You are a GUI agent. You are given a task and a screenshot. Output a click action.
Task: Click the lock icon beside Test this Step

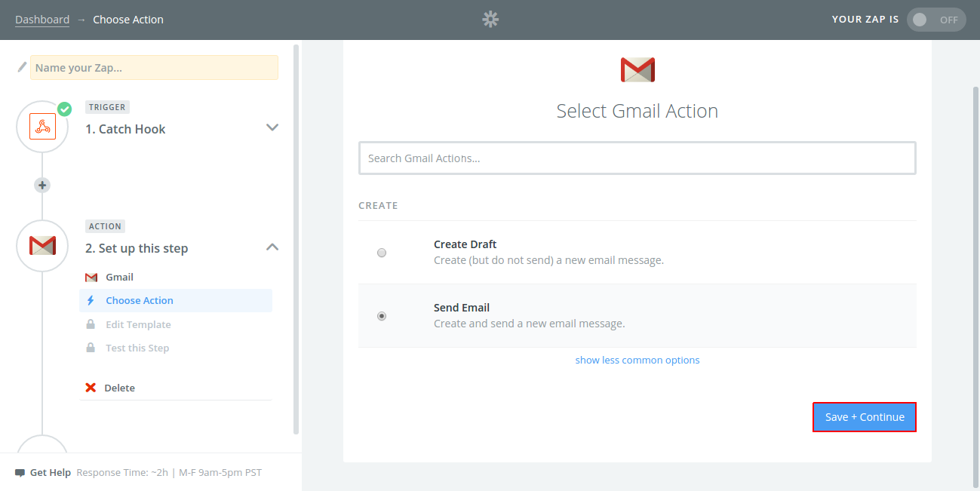[x=91, y=348]
